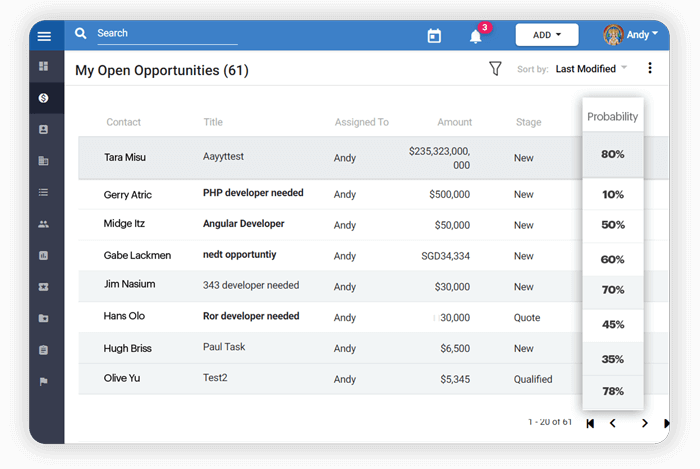The image size is (700, 469).
Task: Click the 45% probability value
Action: pyautogui.click(x=613, y=324)
